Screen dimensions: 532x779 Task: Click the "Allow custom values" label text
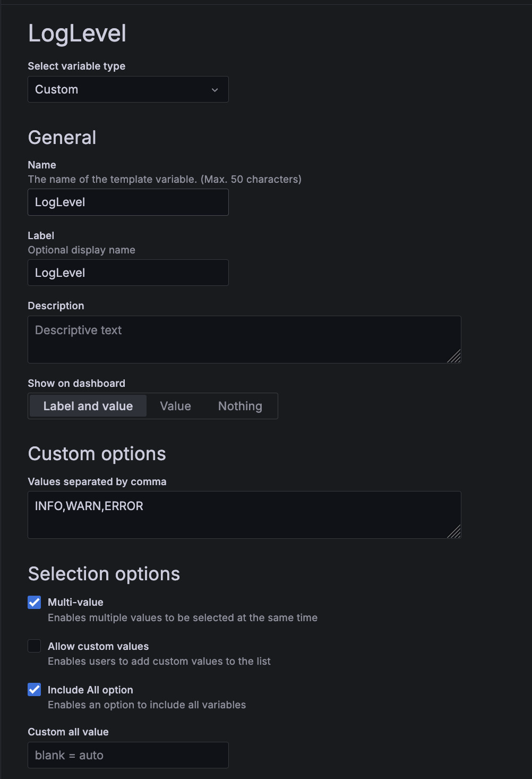98,646
